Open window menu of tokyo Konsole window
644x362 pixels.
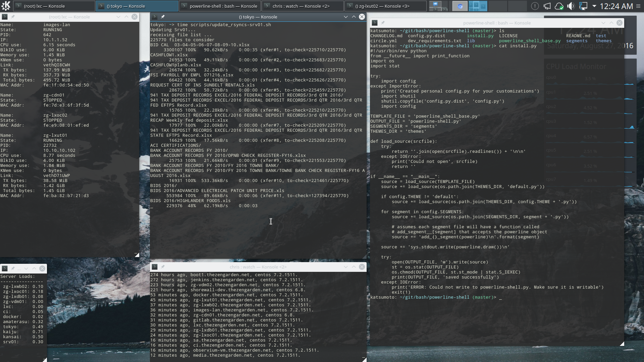point(155,17)
